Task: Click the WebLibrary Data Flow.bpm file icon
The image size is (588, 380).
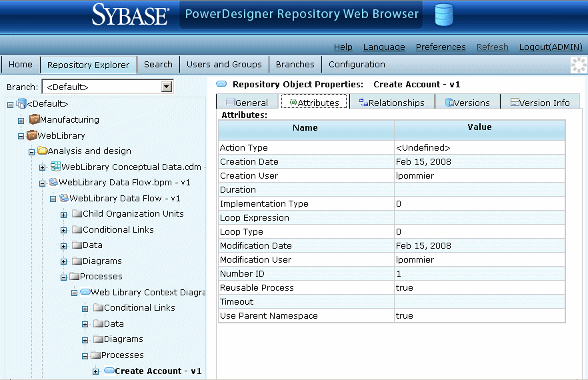Action: 53,183
